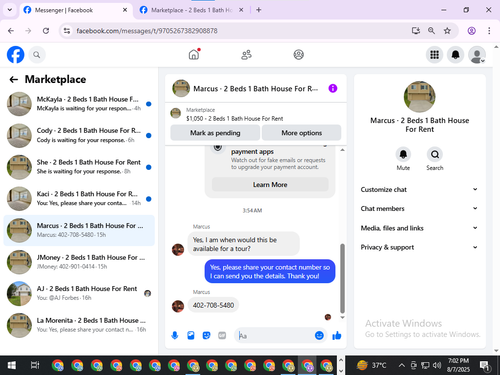Focus the message input field
Viewport: 500px width, 375px height.
click(x=275, y=335)
